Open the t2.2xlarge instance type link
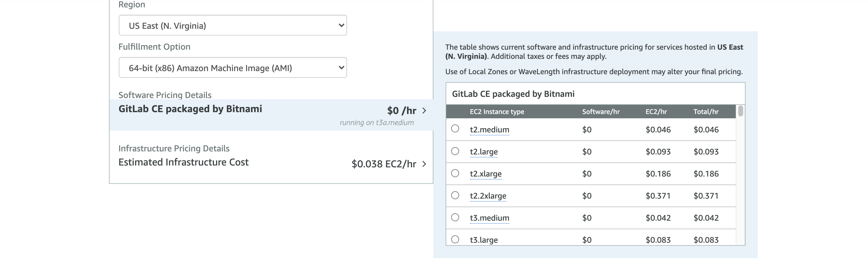 (488, 196)
